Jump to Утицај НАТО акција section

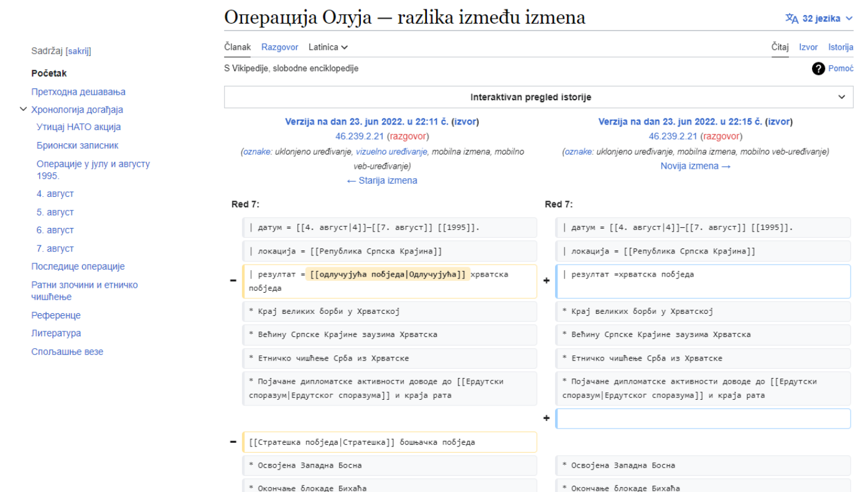[x=78, y=127]
